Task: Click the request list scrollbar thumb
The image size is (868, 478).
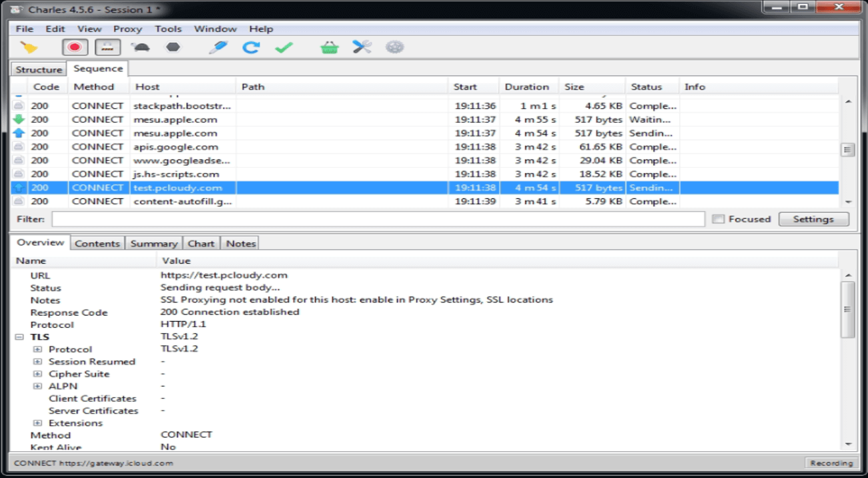Action: pos(848,150)
